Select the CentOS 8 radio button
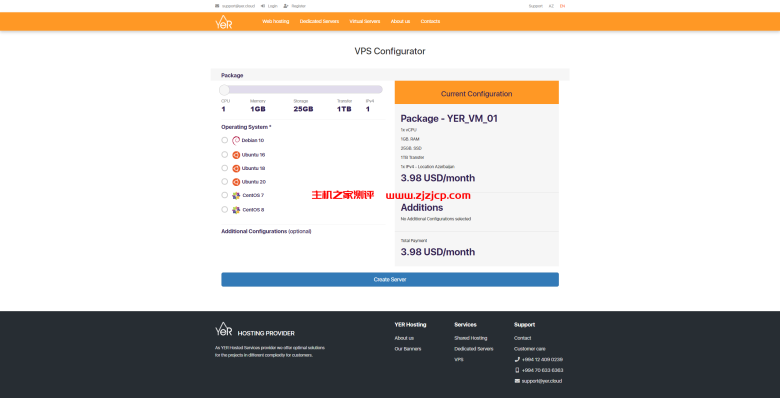The width and height of the screenshot is (780, 398). point(224,209)
